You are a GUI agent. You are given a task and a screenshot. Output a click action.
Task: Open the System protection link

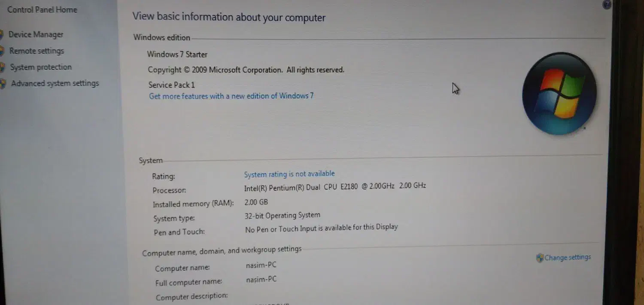tap(41, 67)
